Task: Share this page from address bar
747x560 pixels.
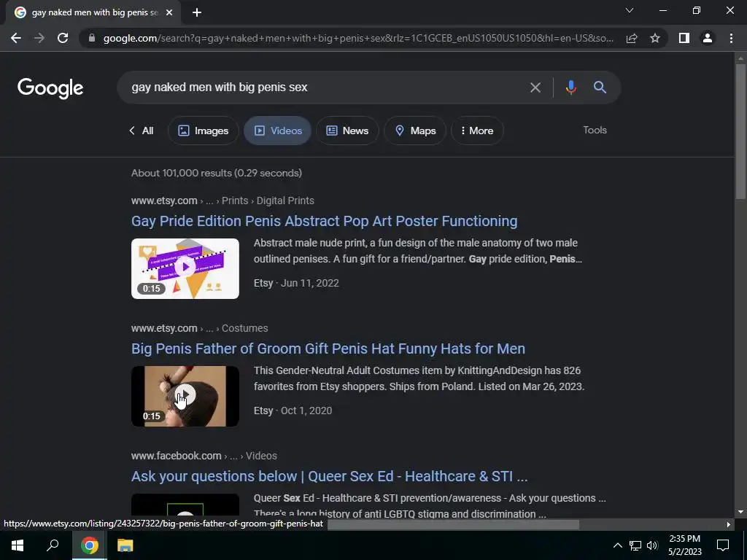Action: [x=632, y=38]
